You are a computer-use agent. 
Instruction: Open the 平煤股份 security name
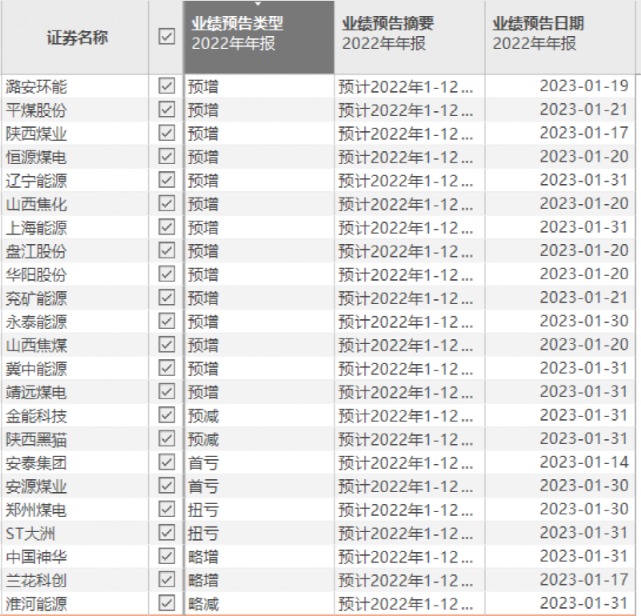tap(37, 110)
